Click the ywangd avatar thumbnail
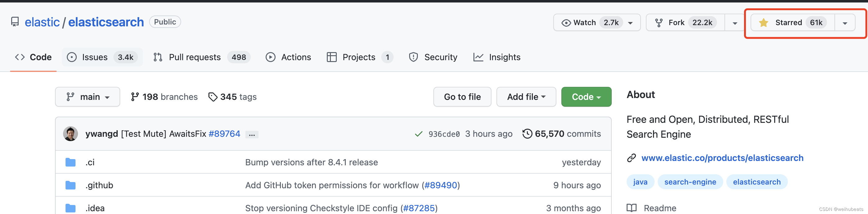 [x=71, y=134]
